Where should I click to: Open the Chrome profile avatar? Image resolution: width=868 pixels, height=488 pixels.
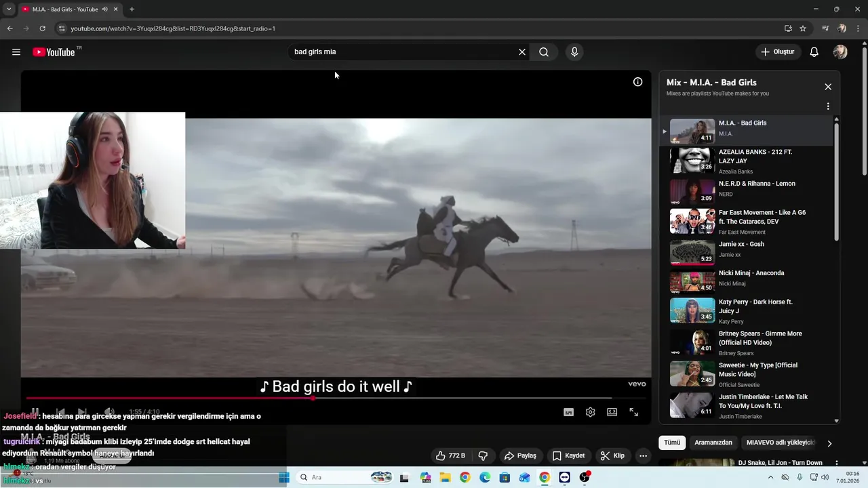[842, 28]
